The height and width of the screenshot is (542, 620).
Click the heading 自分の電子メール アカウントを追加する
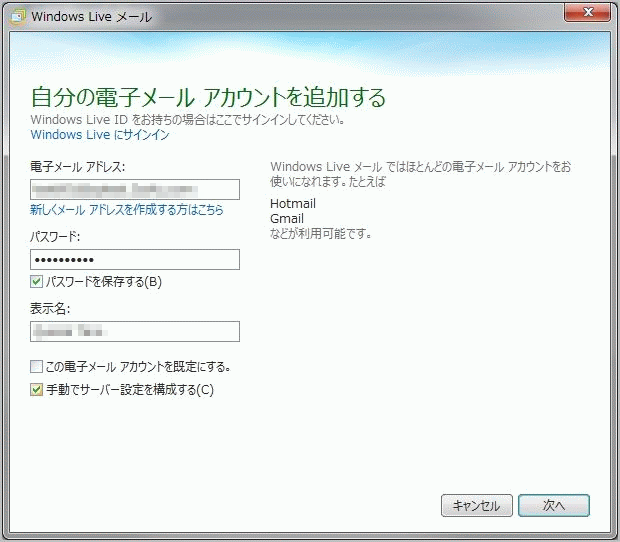[x=208, y=97]
